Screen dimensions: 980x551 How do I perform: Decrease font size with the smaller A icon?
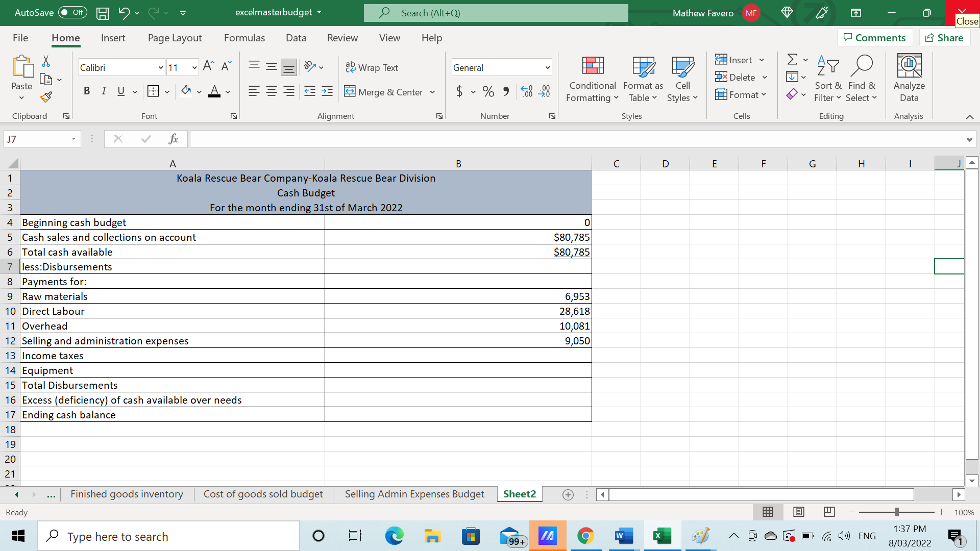point(227,66)
